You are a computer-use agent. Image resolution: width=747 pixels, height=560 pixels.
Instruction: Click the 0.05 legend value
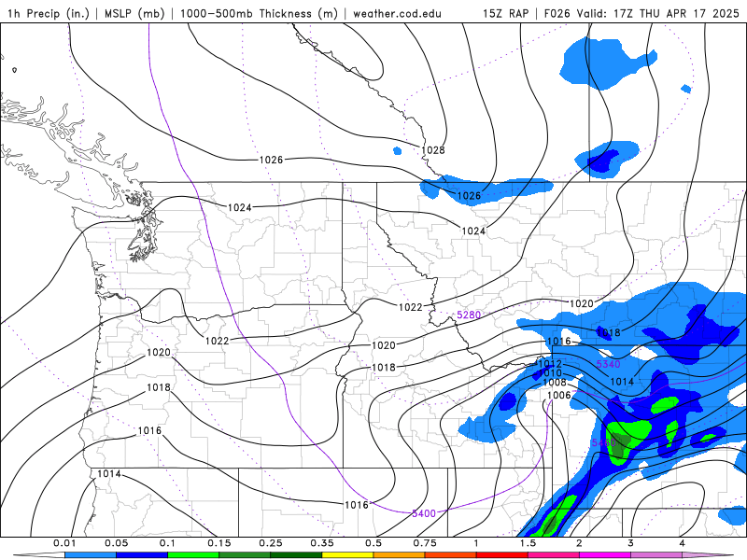[116, 543]
